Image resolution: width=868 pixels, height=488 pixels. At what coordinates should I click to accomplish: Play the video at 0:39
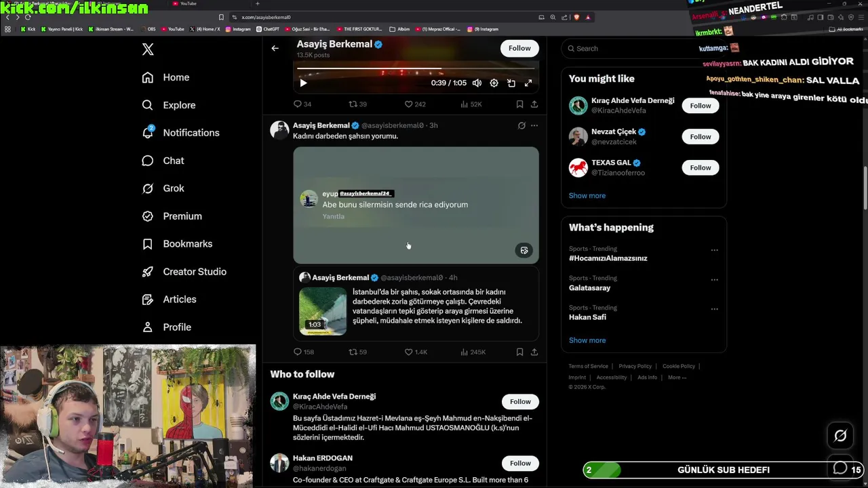point(303,83)
